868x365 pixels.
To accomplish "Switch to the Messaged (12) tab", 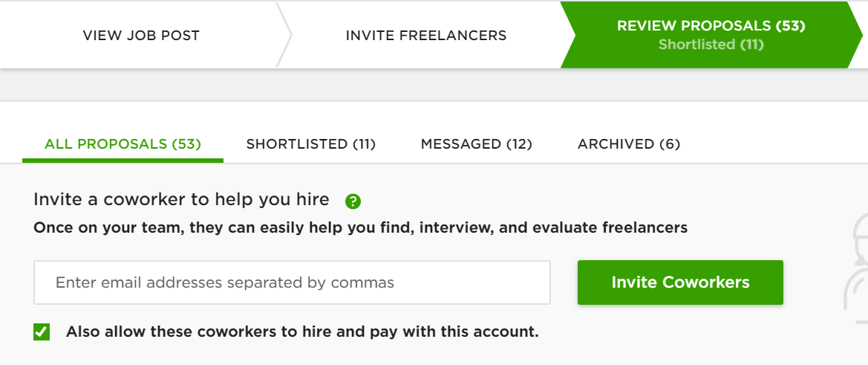I will tap(476, 143).
